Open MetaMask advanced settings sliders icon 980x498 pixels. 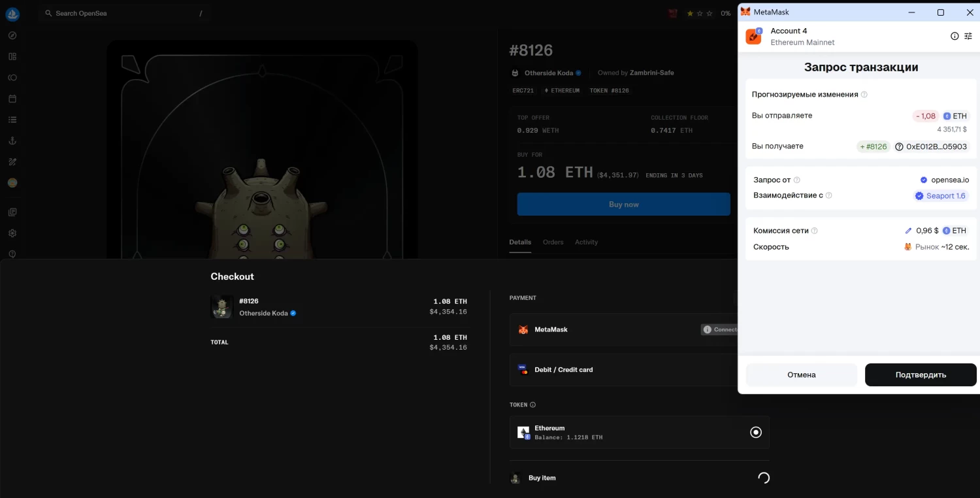point(968,37)
